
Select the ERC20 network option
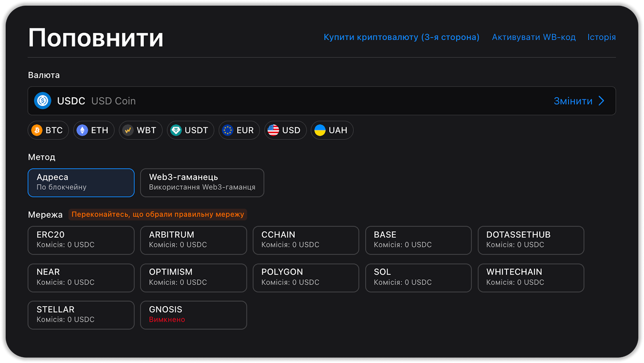(x=81, y=240)
